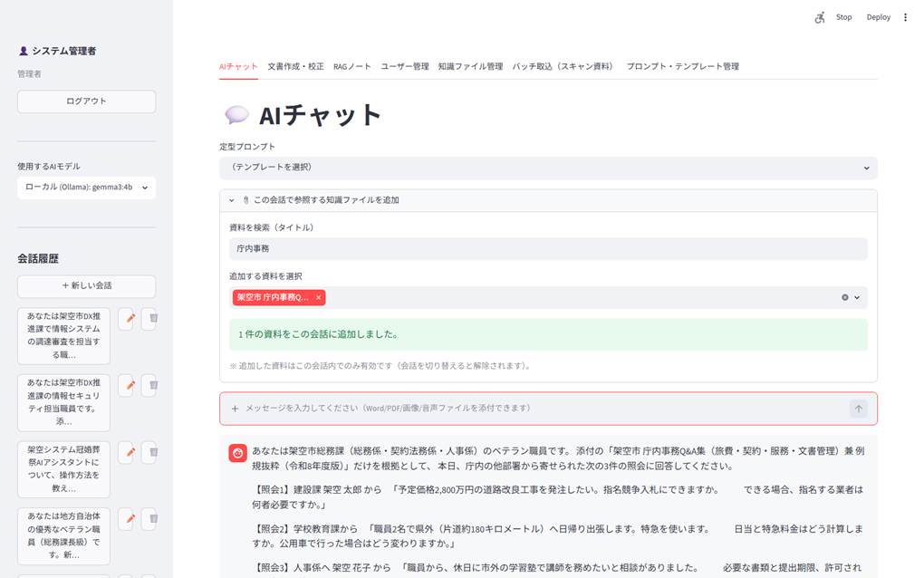This screenshot has height=578, width=924.
Task: Clear all selected materials with the circle-x icon
Action: [844, 297]
